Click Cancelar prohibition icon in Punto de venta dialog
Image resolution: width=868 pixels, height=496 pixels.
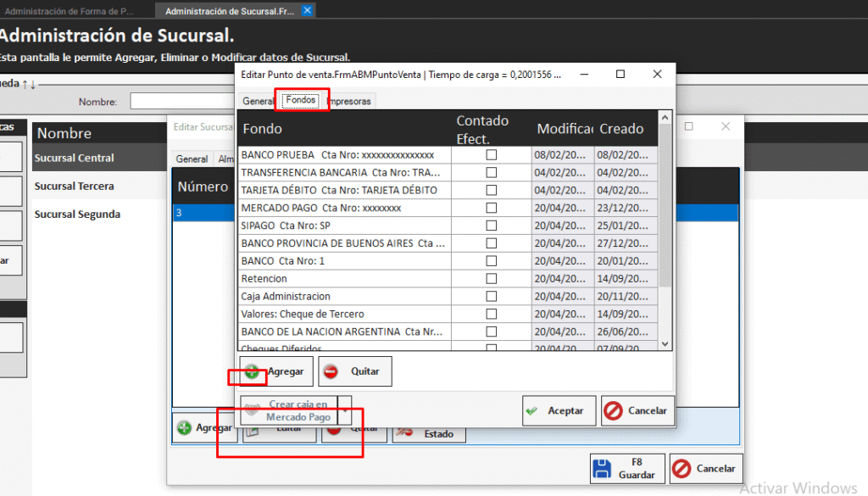click(x=613, y=410)
